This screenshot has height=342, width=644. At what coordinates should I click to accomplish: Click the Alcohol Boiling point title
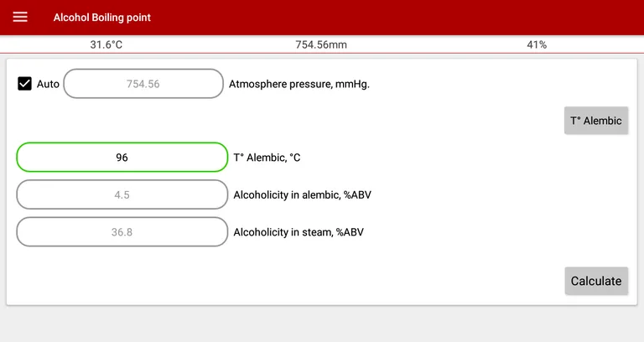pos(102,18)
